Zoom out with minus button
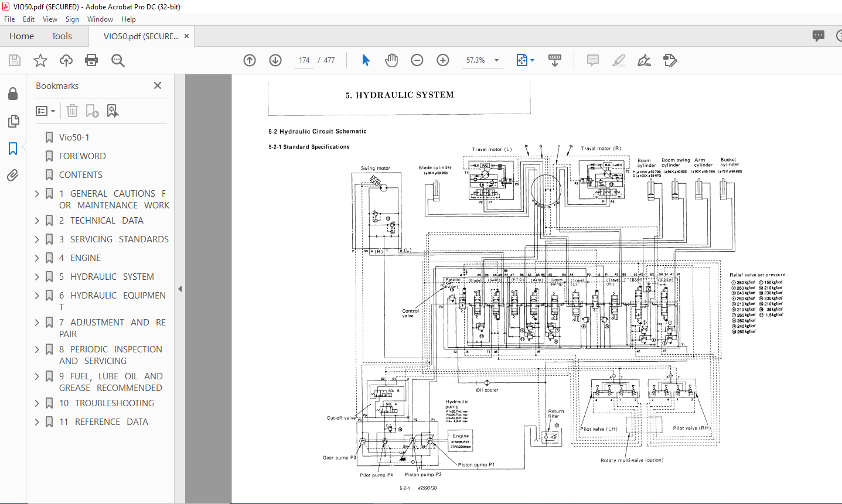This screenshot has height=504, width=842. tap(417, 60)
